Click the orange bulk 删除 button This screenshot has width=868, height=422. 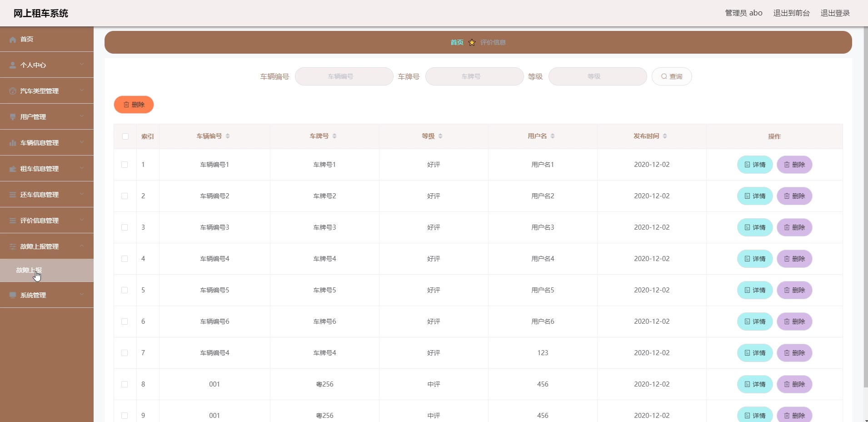tap(134, 105)
